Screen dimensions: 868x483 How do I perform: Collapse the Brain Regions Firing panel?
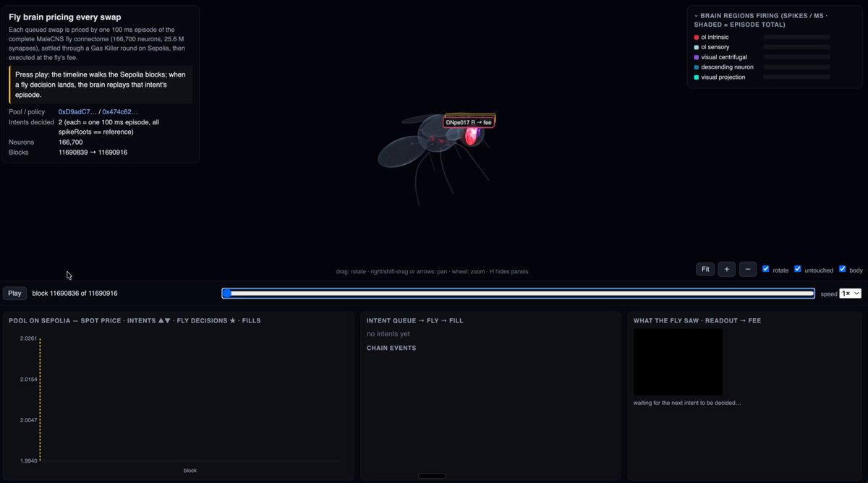pos(696,15)
